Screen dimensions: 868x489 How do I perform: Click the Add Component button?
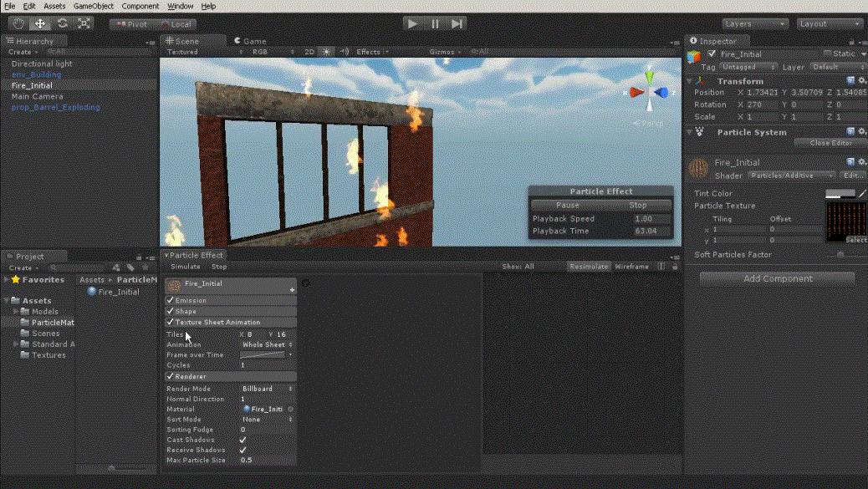[777, 279]
